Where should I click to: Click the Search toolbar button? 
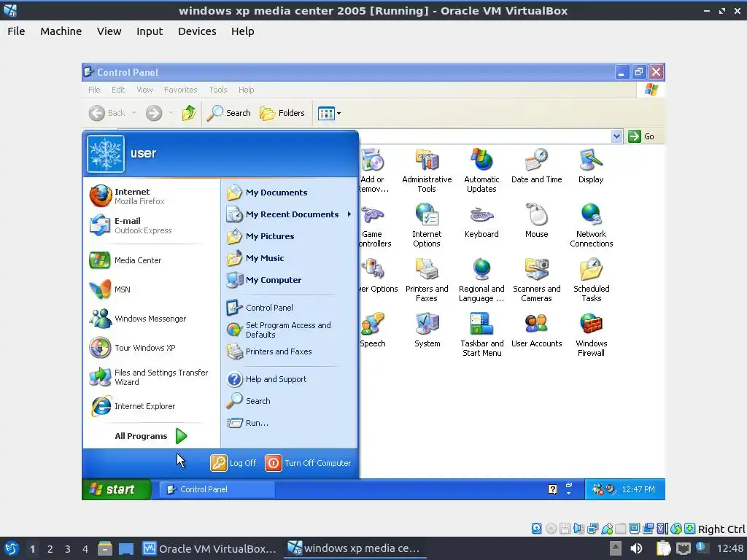click(x=230, y=113)
